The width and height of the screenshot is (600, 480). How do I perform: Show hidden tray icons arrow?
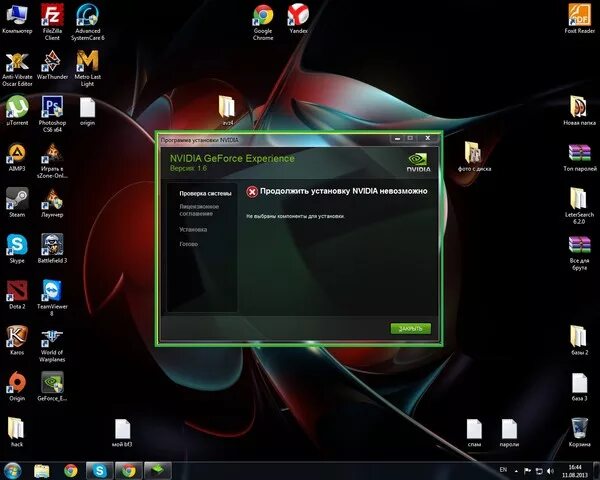pyautogui.click(x=516, y=471)
